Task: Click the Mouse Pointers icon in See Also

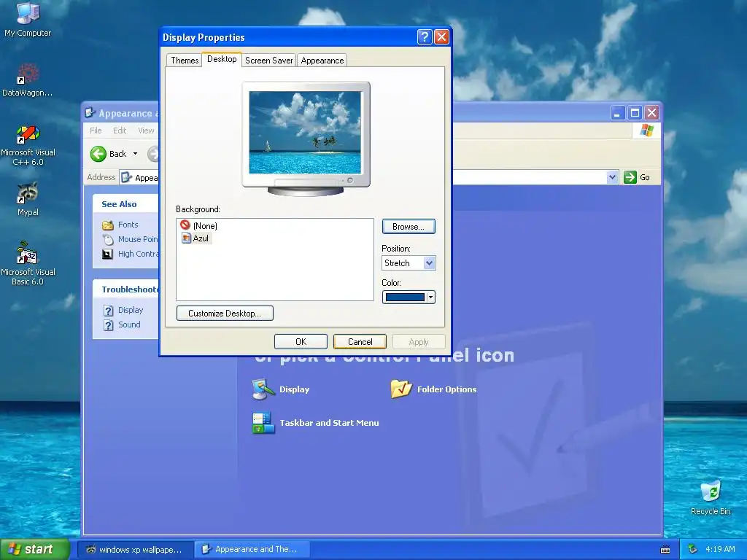Action: click(x=108, y=239)
